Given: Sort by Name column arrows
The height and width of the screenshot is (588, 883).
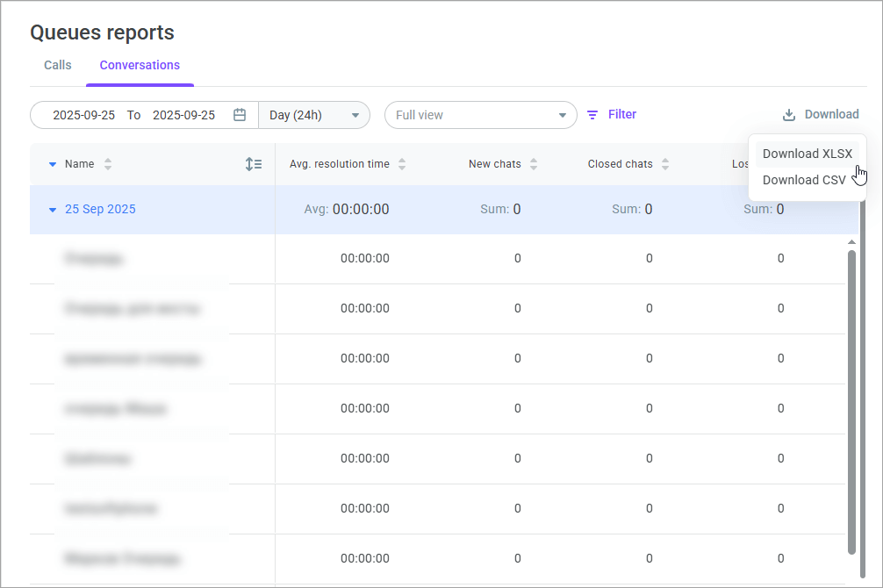Looking at the screenshot, I should 108,164.
